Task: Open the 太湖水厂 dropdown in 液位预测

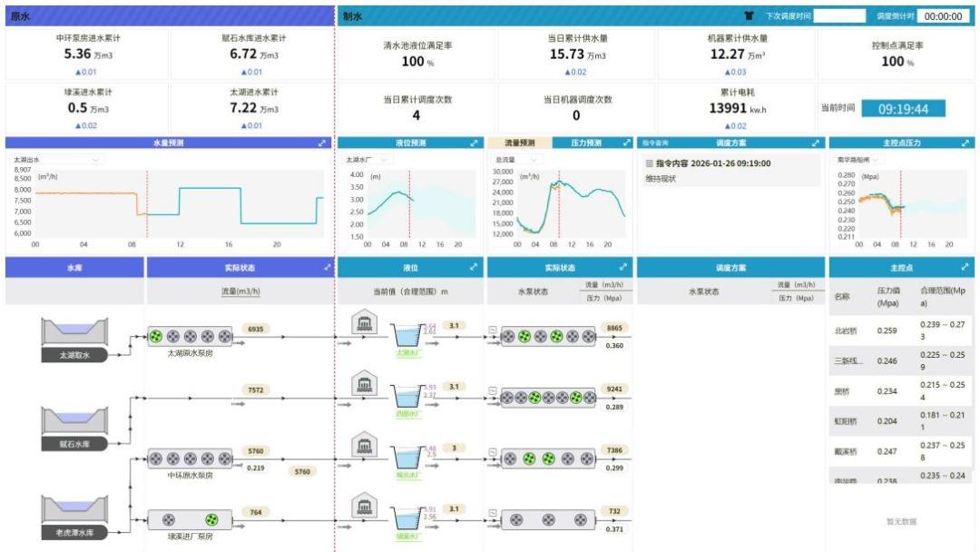Action: [368, 160]
